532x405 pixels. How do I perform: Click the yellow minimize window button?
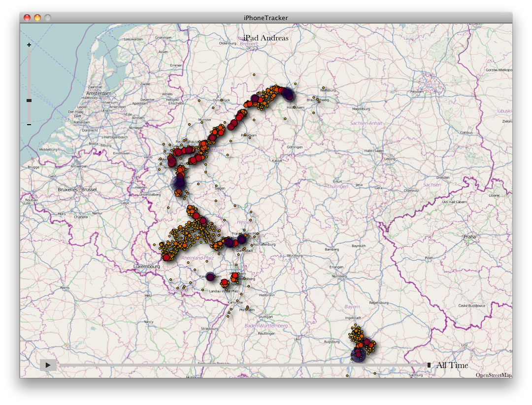point(37,18)
